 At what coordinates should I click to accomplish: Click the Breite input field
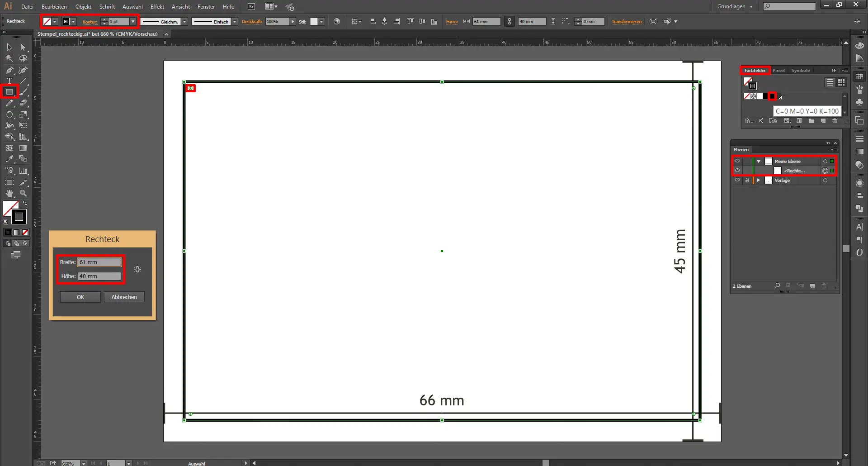(99, 262)
